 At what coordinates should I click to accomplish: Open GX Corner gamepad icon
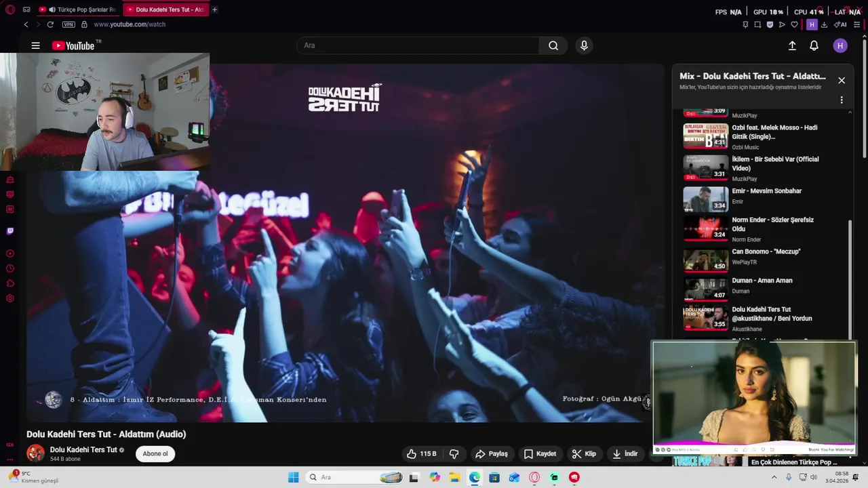coord(26,9)
